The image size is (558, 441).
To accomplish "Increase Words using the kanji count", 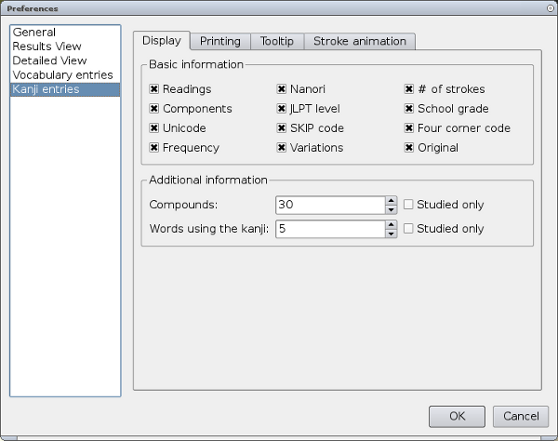I will pos(391,225).
